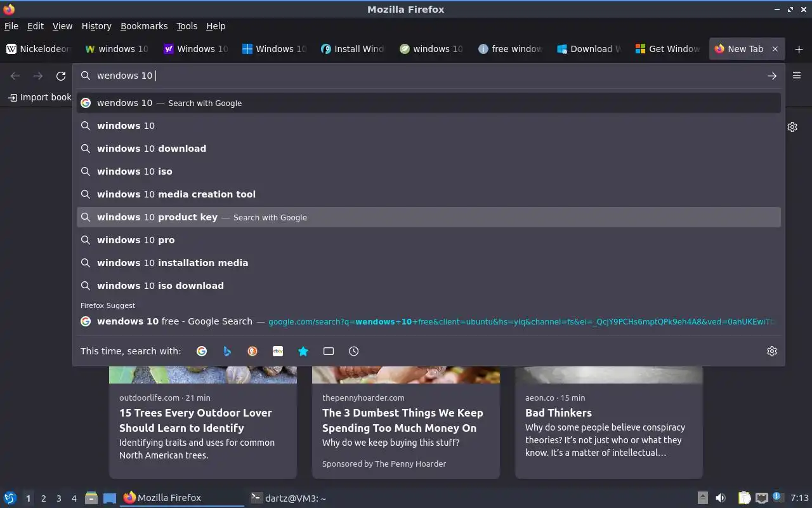Viewport: 812px width, 508px height.
Task: Click the eject/removable media tray icon
Action: point(703,498)
